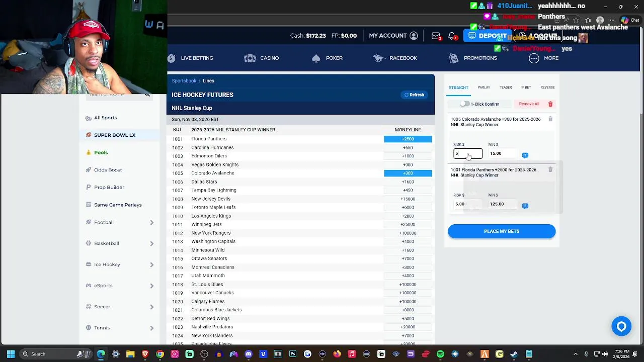Open the MORE ellipsis icon
This screenshot has width=644, height=362.
534,58
